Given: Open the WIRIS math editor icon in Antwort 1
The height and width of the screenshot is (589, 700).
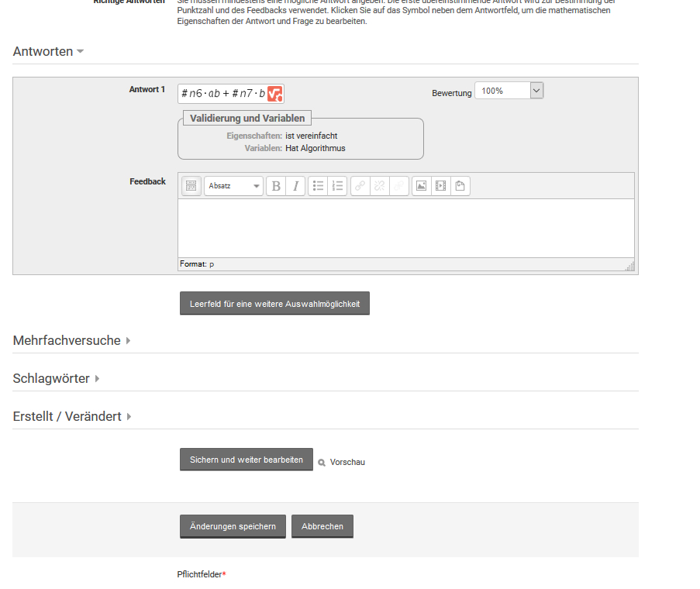Looking at the screenshot, I should pyautogui.click(x=275, y=94).
